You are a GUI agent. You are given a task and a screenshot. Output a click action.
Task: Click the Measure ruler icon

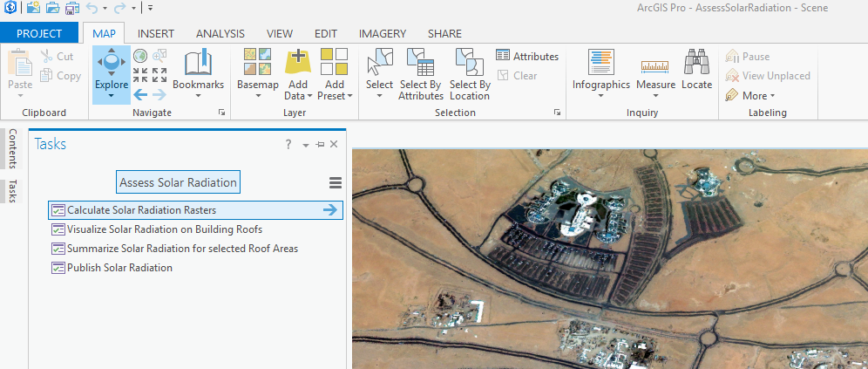pos(654,66)
